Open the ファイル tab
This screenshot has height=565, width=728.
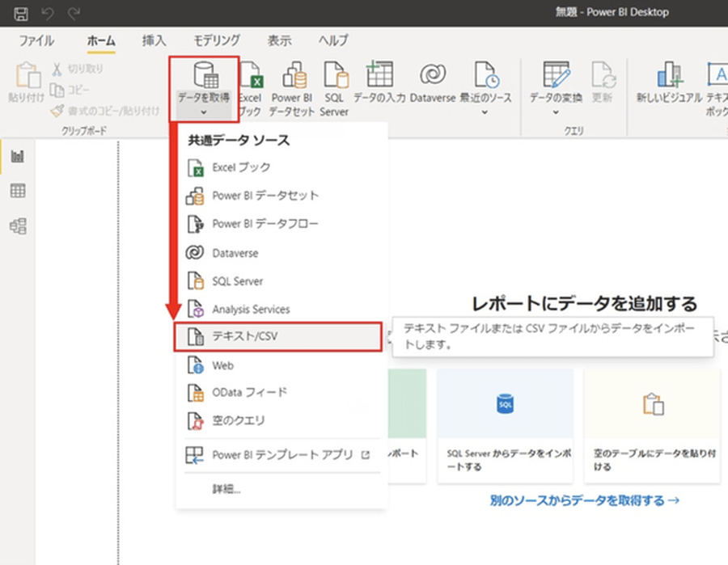(x=36, y=40)
